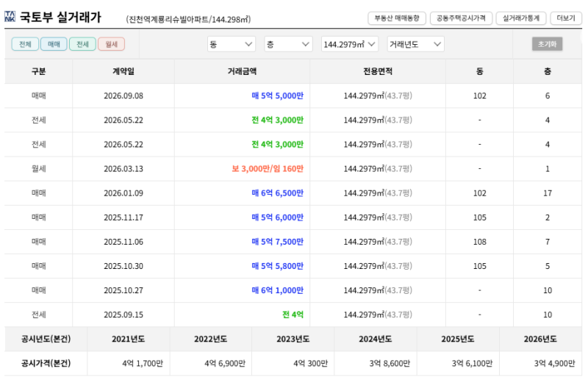Screen dimensions: 588x388
Task: Click the 초기화 reset button
Action: click(x=547, y=44)
